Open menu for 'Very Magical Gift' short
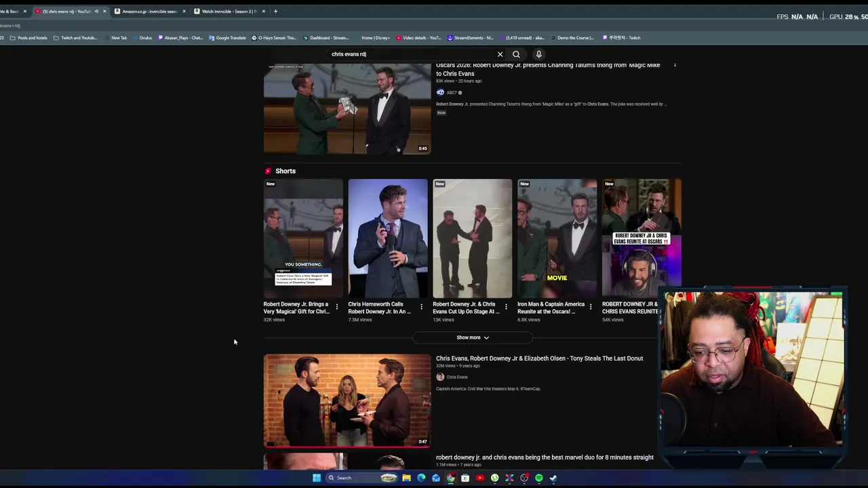 pos(336,307)
